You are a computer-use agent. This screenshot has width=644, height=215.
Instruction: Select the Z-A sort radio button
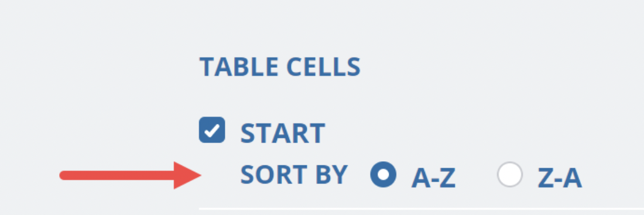[x=510, y=175]
